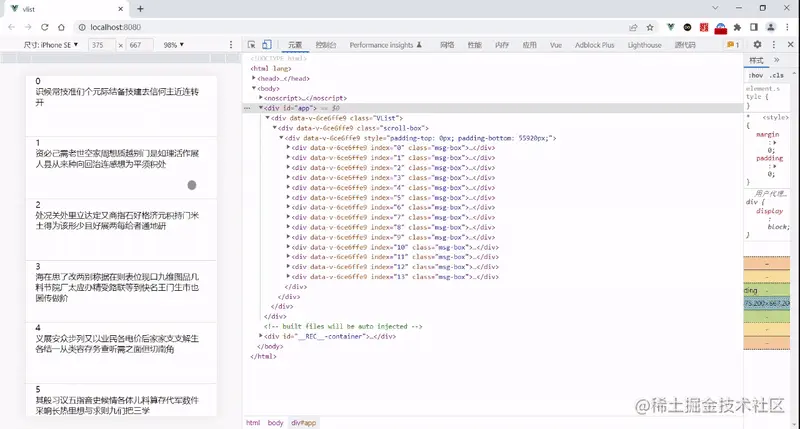
Task: Close the vlist browser tab
Action: 120,9
